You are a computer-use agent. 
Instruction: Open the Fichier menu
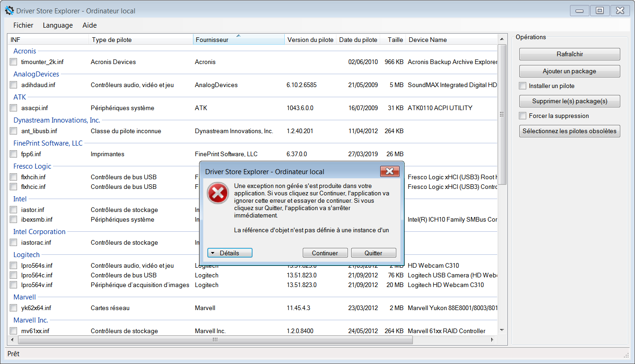[23, 25]
